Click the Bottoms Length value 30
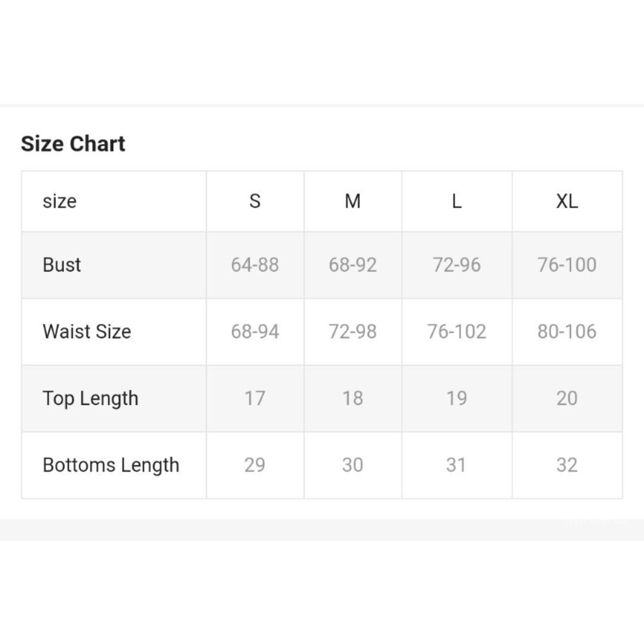 (353, 465)
